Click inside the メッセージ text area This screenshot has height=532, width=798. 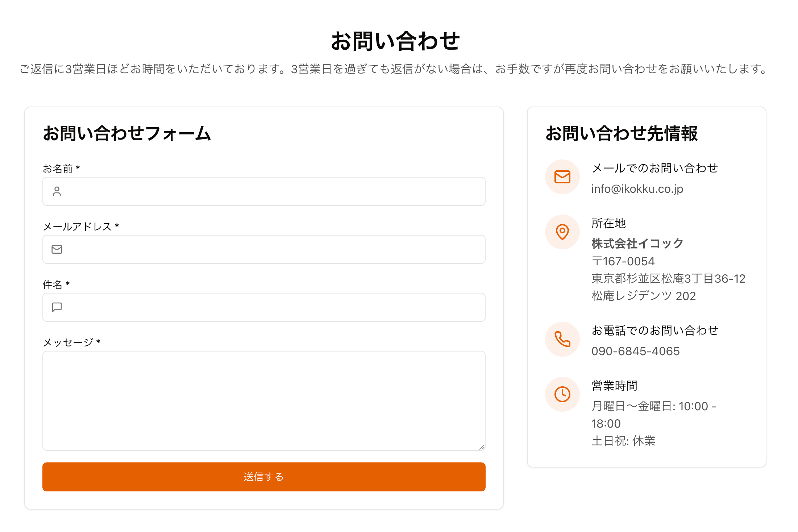(263, 400)
